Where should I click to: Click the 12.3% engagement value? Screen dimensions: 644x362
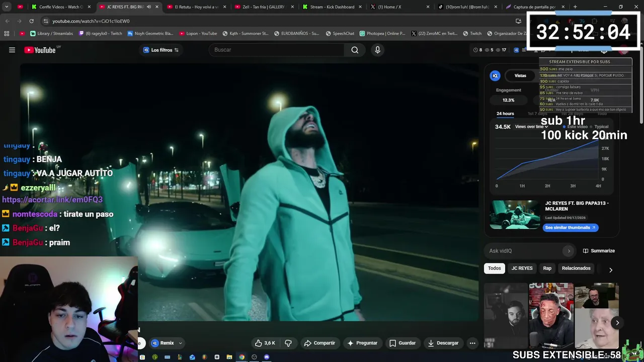coord(509,100)
